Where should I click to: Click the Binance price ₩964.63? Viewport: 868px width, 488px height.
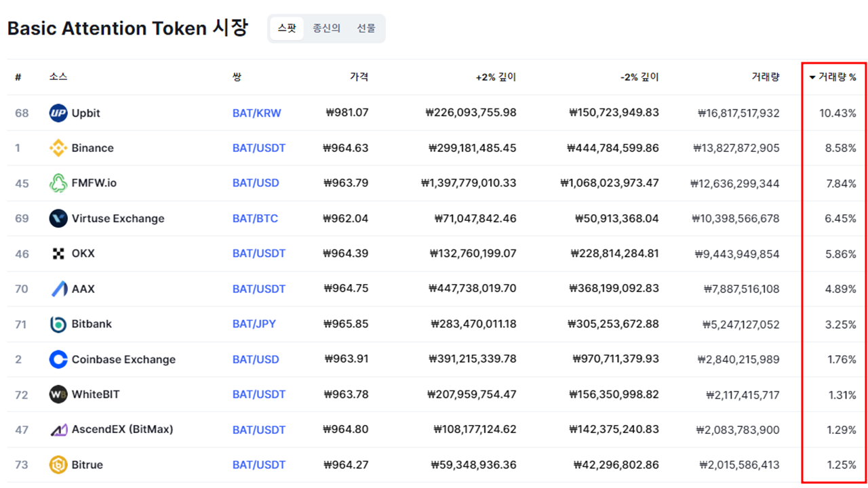tap(346, 148)
